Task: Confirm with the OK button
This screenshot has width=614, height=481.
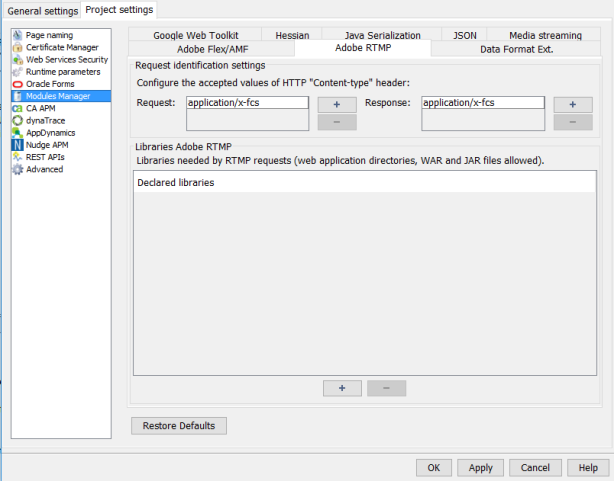Action: (x=434, y=468)
